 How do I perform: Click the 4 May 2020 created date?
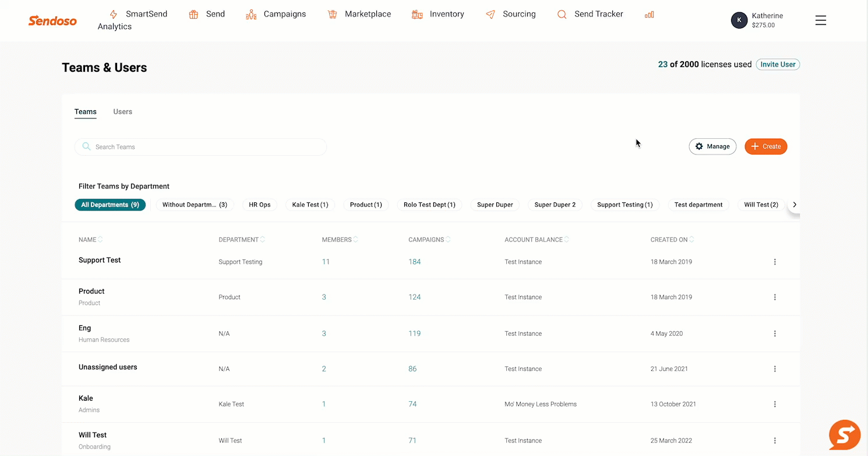click(x=666, y=334)
